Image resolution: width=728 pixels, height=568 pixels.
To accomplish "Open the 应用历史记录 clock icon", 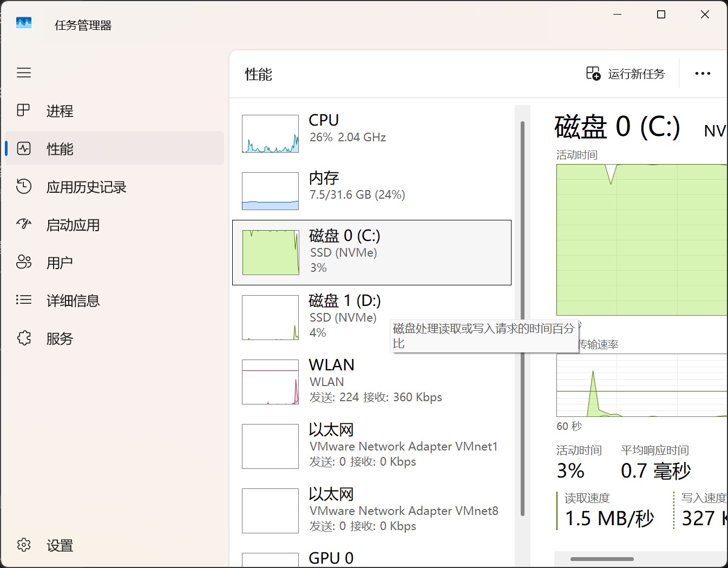I will pyautogui.click(x=24, y=186).
